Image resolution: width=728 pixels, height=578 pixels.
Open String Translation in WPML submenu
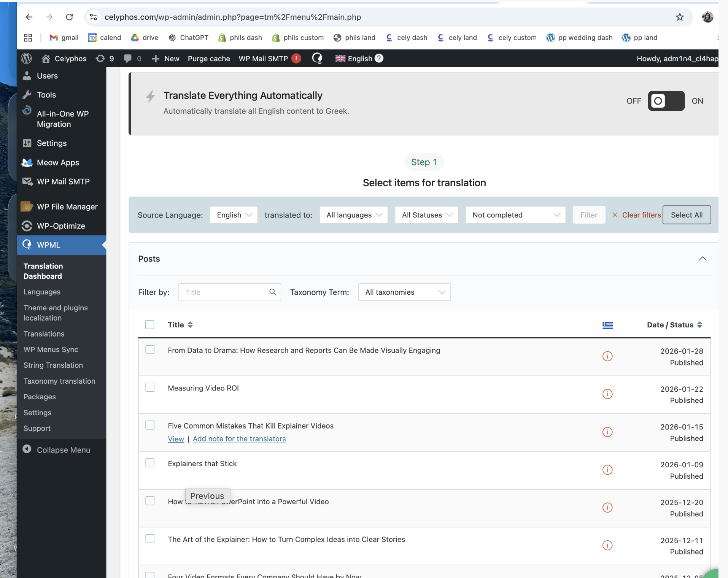click(53, 365)
